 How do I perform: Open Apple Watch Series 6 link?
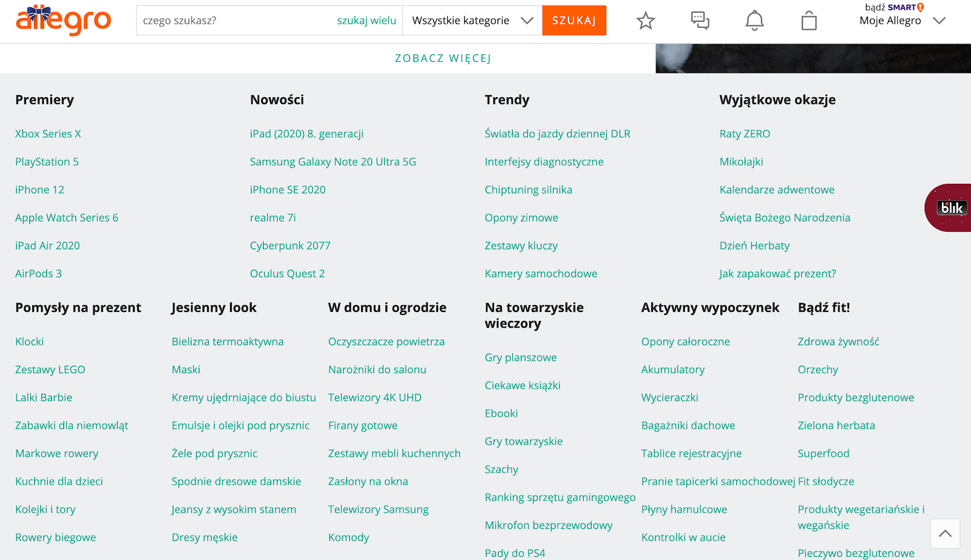point(67,218)
